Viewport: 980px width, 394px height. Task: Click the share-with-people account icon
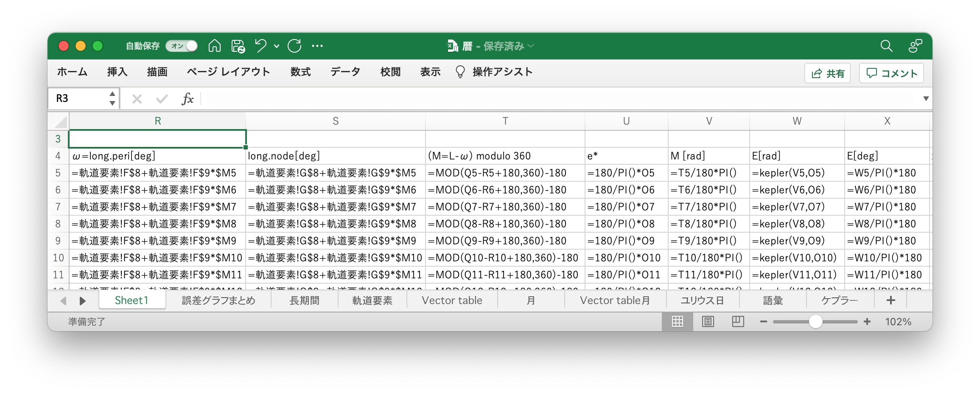(915, 46)
